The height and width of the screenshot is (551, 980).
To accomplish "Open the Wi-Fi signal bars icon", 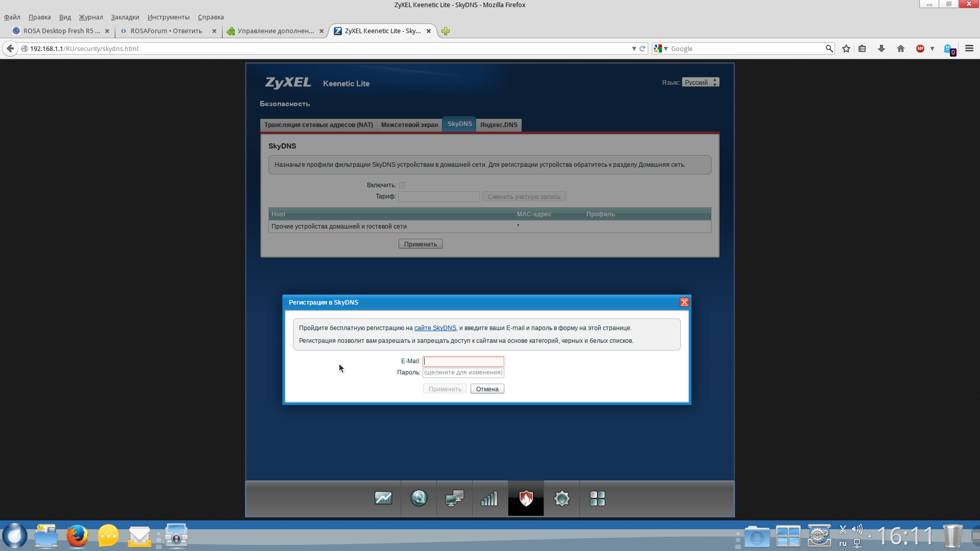I will tap(489, 498).
